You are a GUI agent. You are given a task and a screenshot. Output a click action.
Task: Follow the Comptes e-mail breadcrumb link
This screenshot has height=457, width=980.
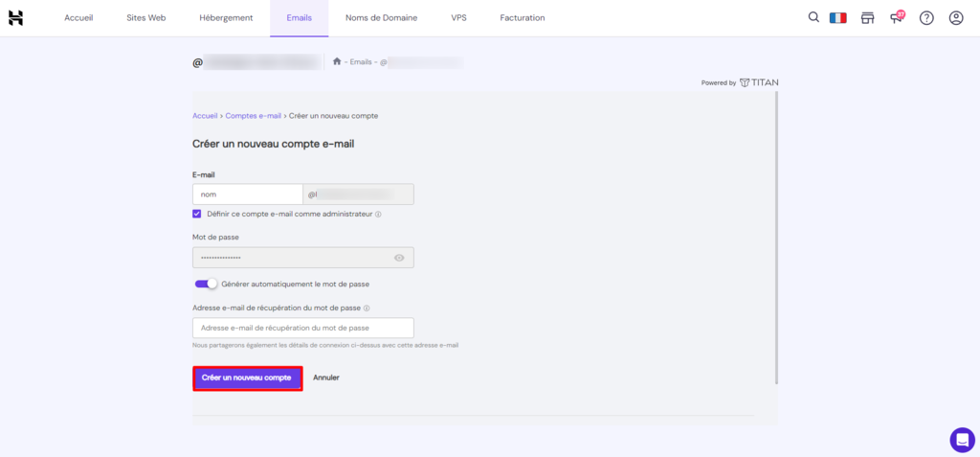(x=253, y=116)
